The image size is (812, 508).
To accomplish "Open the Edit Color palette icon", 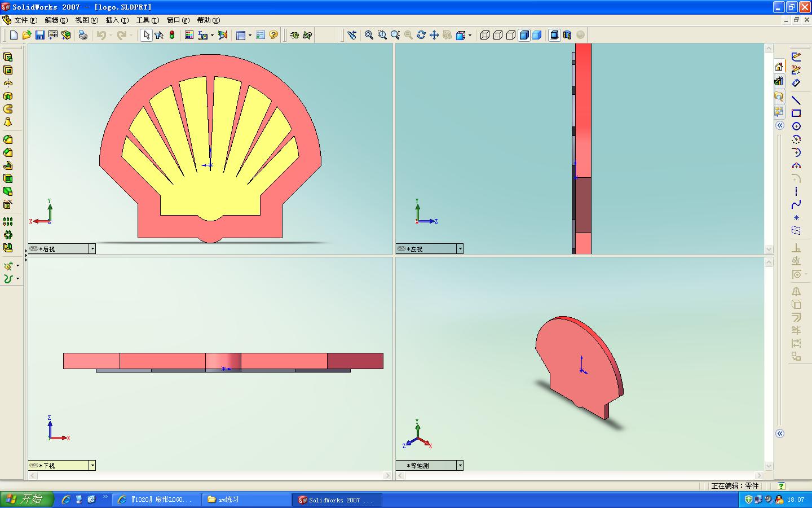I will point(189,35).
